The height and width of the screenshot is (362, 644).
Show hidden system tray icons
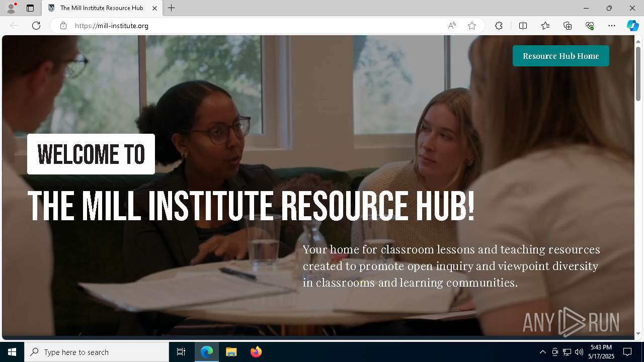click(542, 352)
